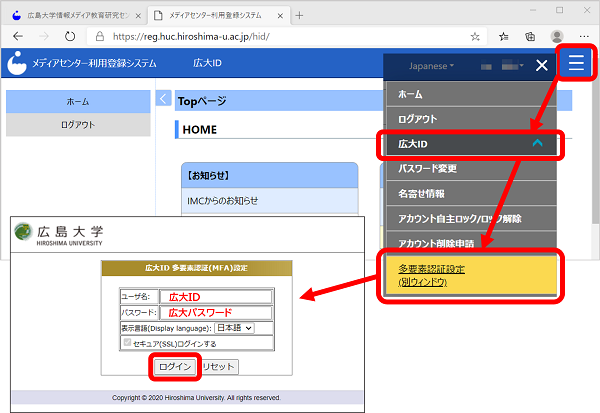600x413 pixels.
Task: Click ログアウト in the left sidebar
Action: coord(78,125)
